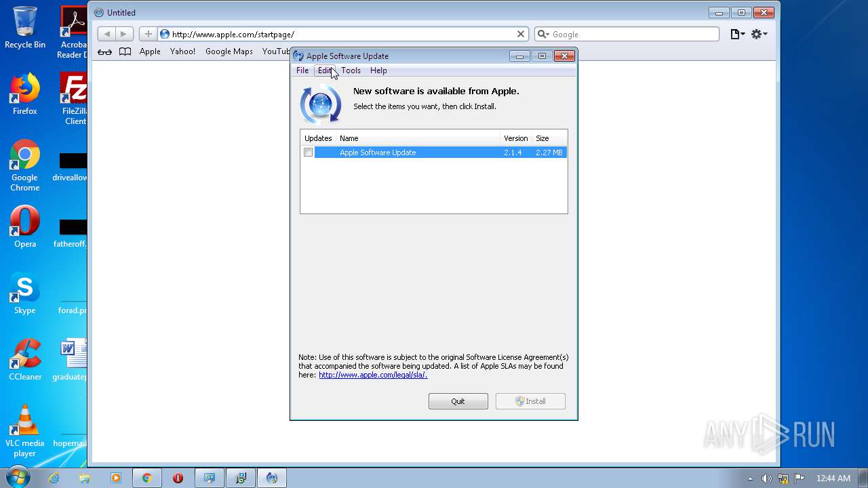Show all bookmarks with the book icon
868x488 pixels.
coord(125,52)
